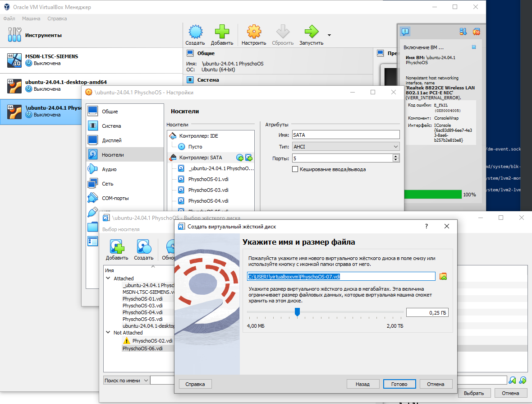Select PhyschoOS-02.vdi with warning icon

(x=148, y=340)
